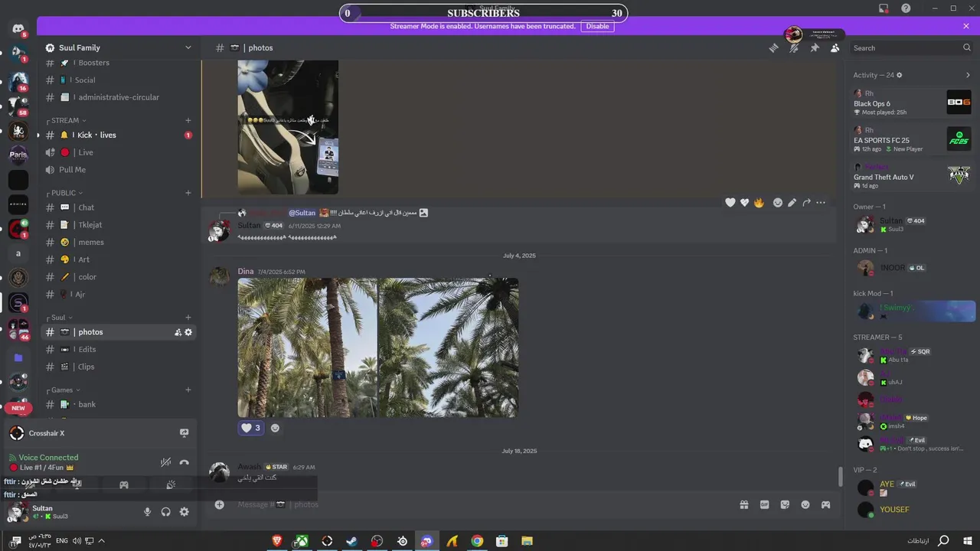Go to the Kick lives channel
Screen dimensions: 980x551
click(119, 135)
